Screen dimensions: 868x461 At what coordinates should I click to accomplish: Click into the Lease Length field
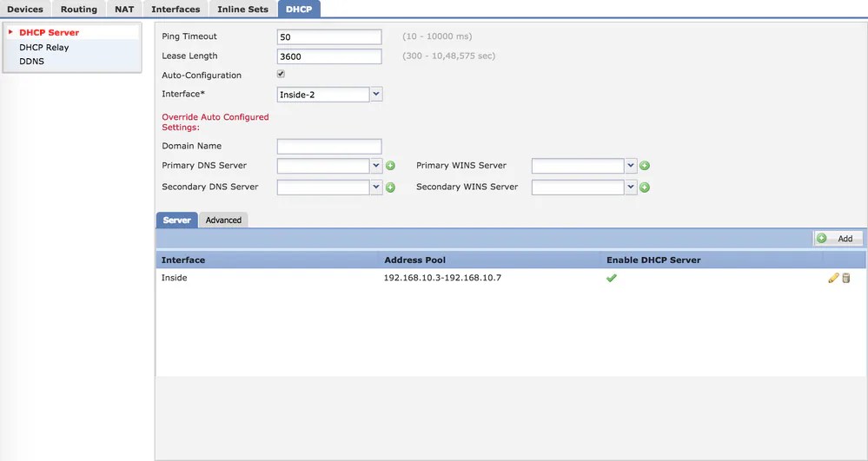329,56
